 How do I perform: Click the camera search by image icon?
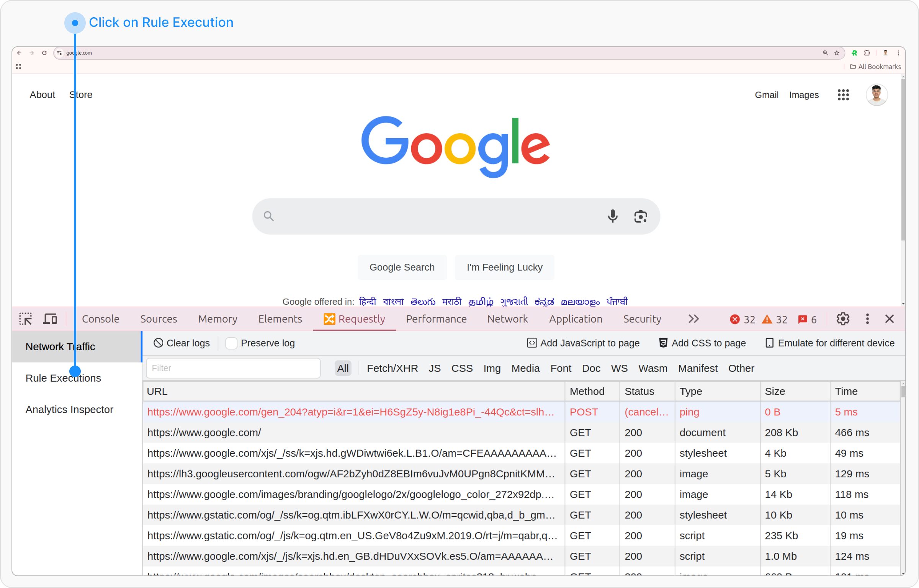coord(641,216)
